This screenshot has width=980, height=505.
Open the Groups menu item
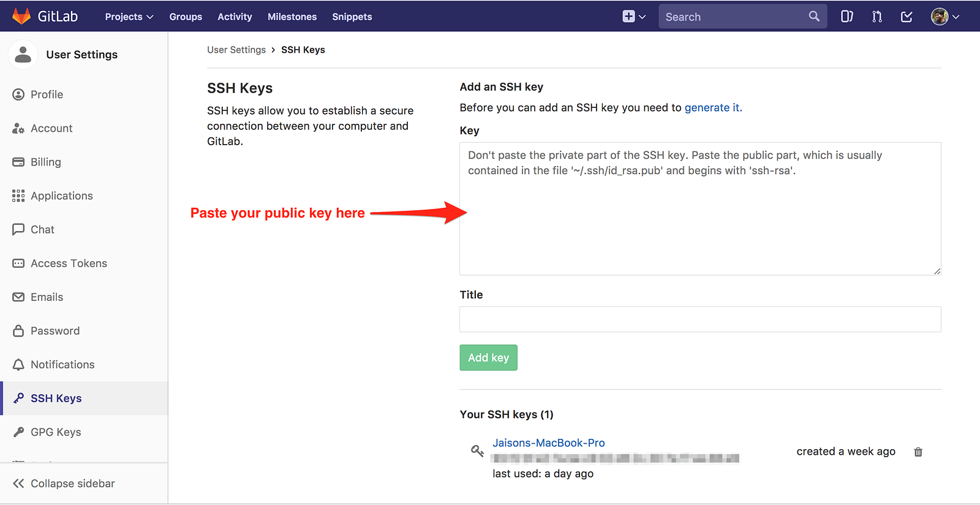186,17
